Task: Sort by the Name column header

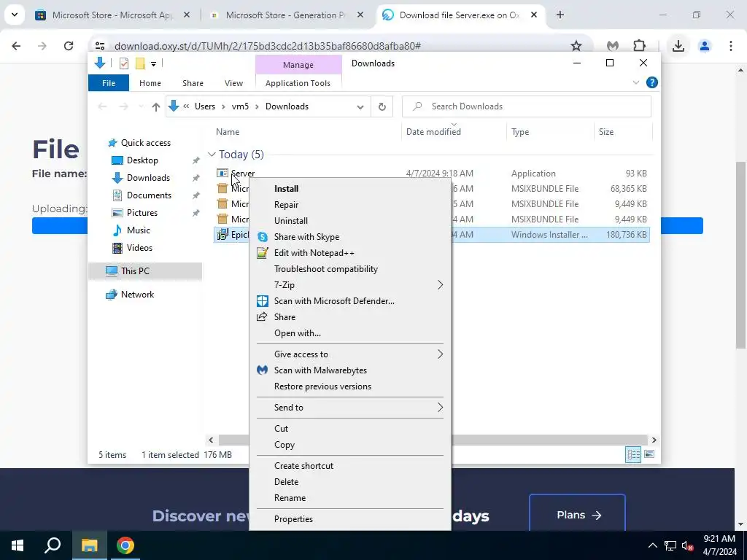Action: [x=228, y=132]
